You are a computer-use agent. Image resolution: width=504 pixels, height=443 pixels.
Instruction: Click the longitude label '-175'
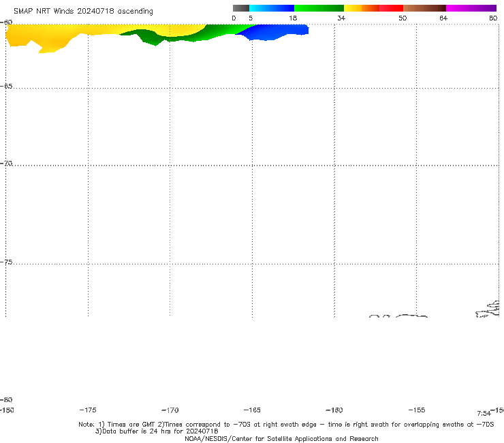pos(87,410)
